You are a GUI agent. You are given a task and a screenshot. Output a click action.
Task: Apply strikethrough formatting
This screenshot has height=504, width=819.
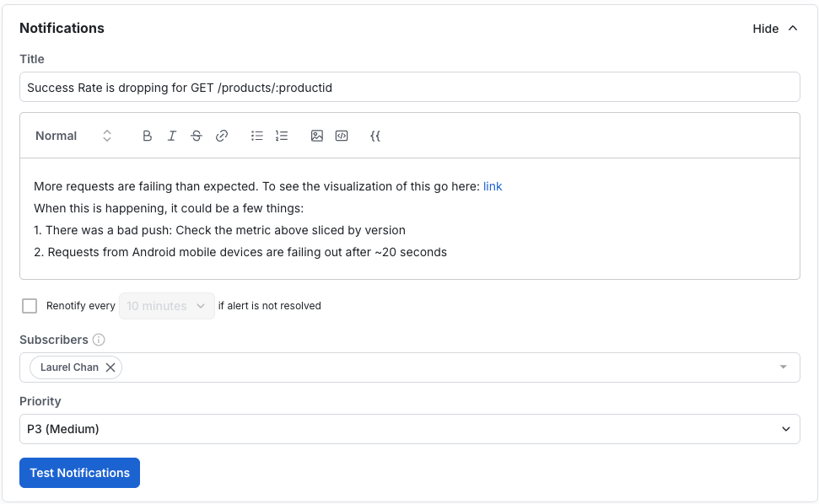(196, 136)
